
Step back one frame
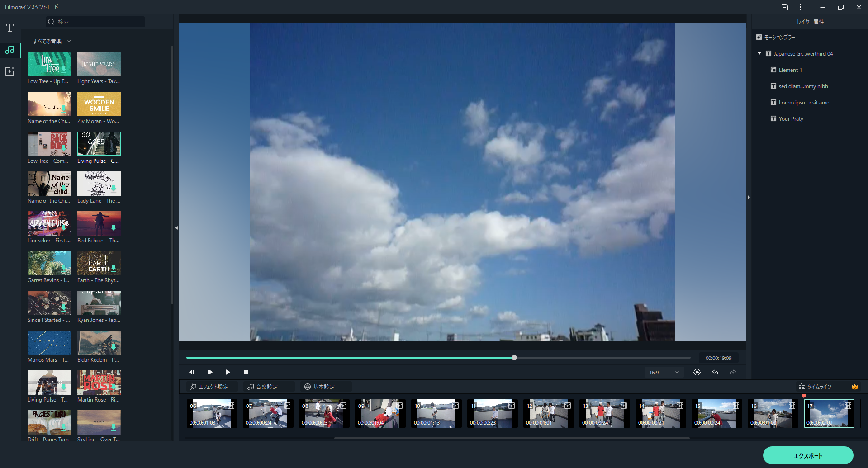(x=192, y=372)
